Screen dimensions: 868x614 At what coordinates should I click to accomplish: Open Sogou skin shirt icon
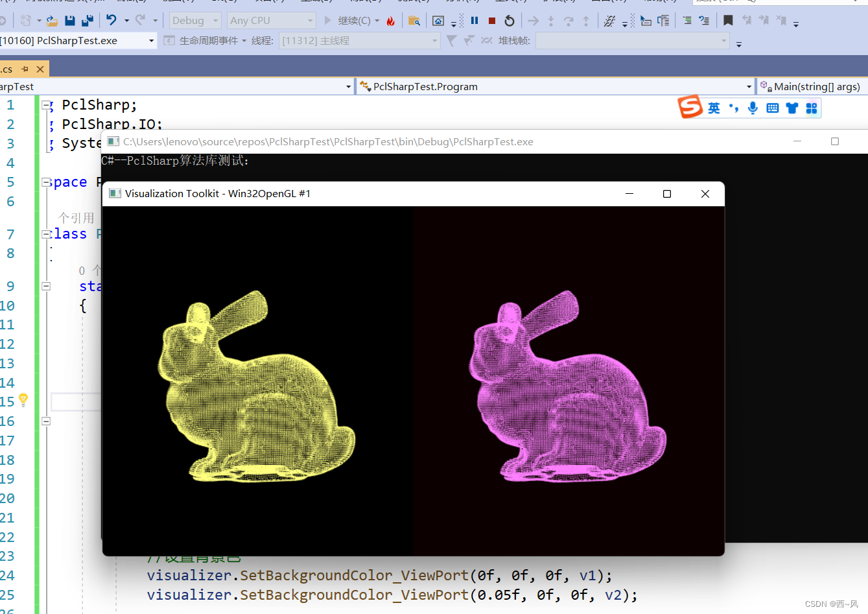coord(792,108)
